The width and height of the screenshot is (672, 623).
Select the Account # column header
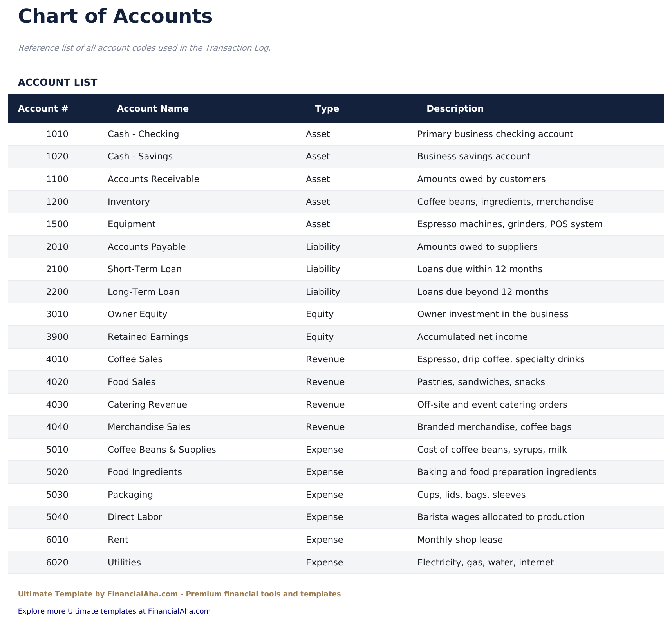[x=43, y=108]
